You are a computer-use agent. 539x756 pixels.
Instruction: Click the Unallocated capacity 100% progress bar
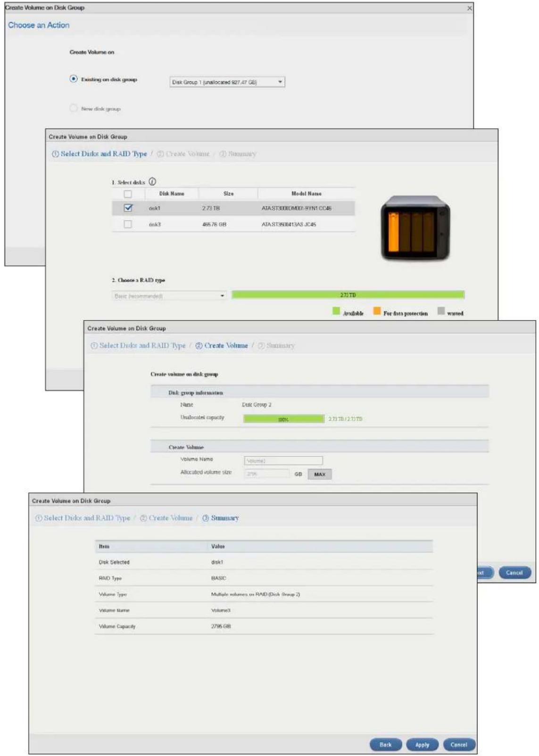pyautogui.click(x=284, y=419)
